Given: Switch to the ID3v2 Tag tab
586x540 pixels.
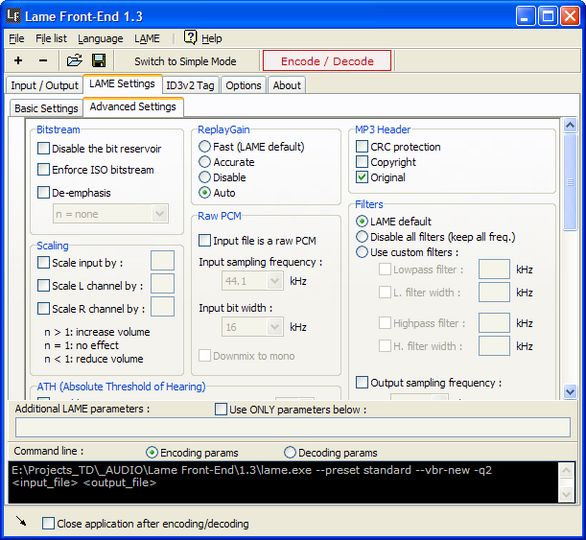Looking at the screenshot, I should click(190, 85).
